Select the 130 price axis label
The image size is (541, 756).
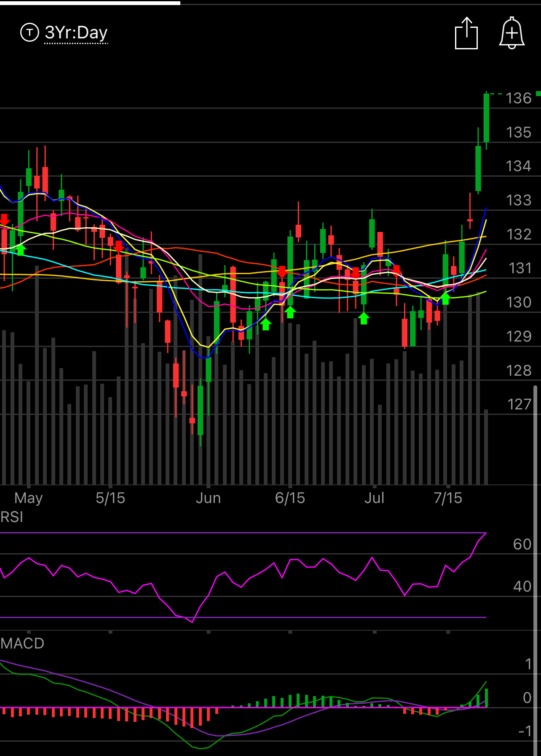(519, 302)
